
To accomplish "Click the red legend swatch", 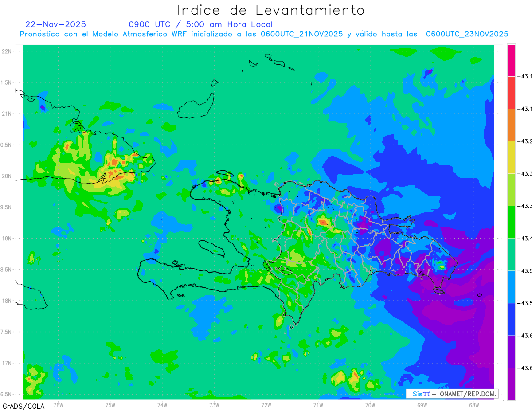I will click(x=511, y=93).
